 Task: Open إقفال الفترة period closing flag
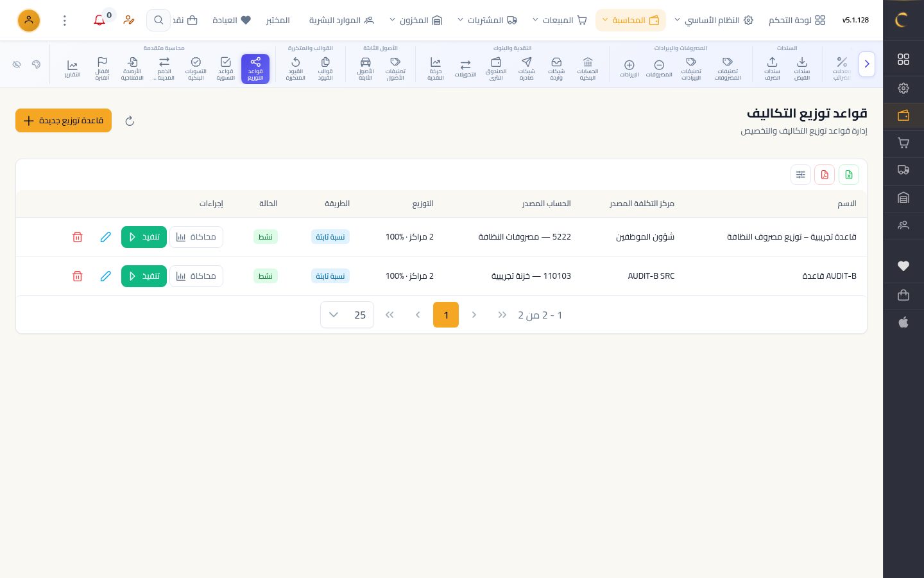(x=102, y=69)
